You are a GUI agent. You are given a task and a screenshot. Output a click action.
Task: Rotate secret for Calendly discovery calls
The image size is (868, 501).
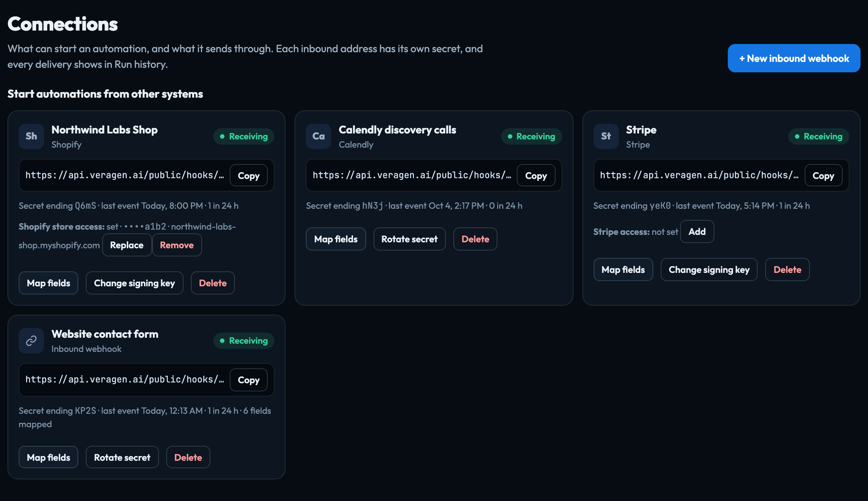coord(409,239)
